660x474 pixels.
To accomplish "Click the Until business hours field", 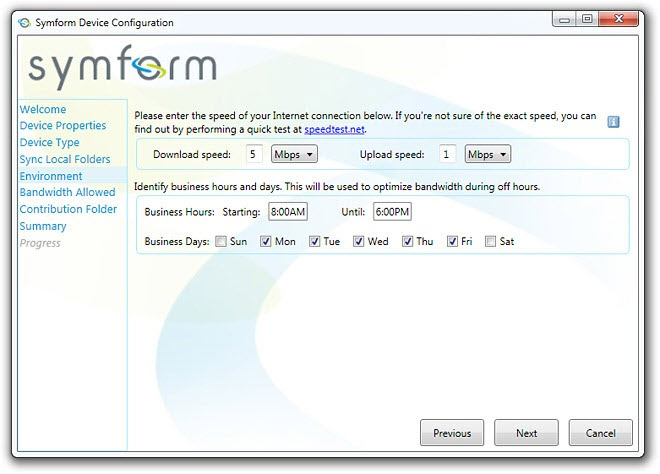I will point(392,212).
